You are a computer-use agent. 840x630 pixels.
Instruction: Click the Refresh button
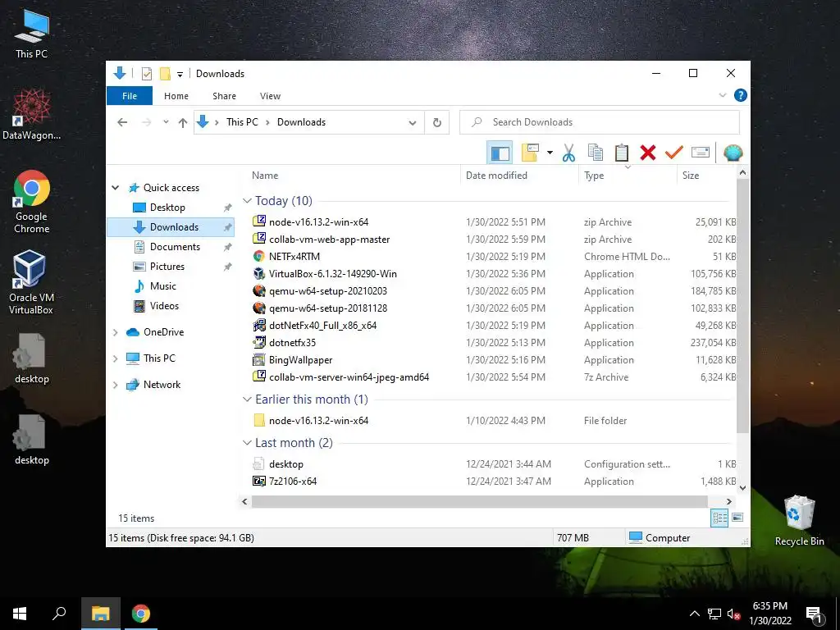tap(436, 123)
